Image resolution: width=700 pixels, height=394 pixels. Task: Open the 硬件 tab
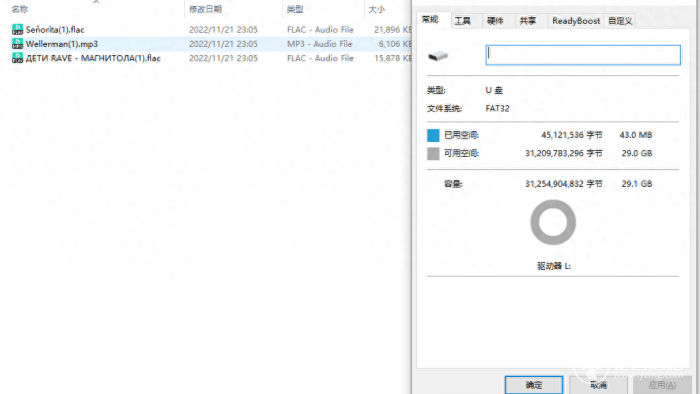click(x=495, y=21)
